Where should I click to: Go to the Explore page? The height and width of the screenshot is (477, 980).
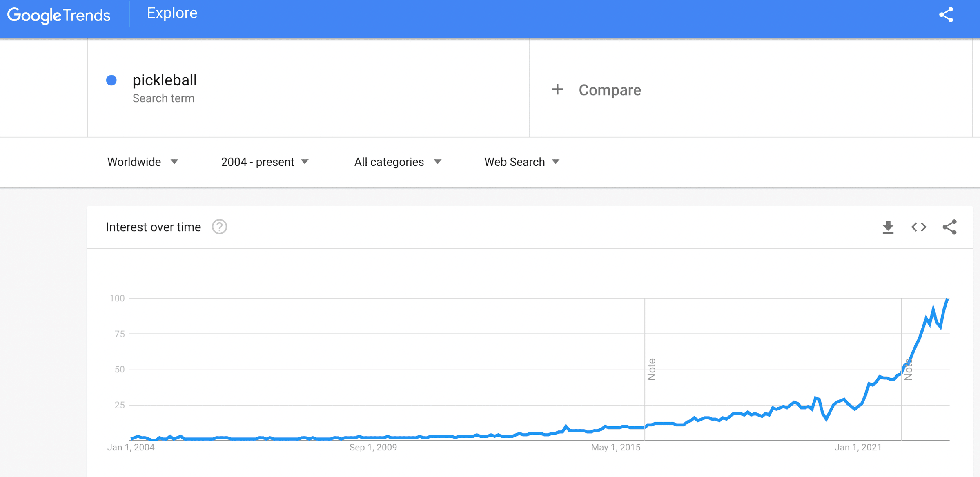172,13
